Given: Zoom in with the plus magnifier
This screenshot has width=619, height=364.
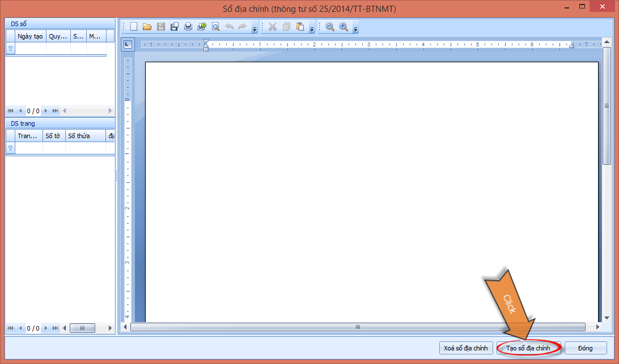Looking at the screenshot, I should pyautogui.click(x=344, y=27).
